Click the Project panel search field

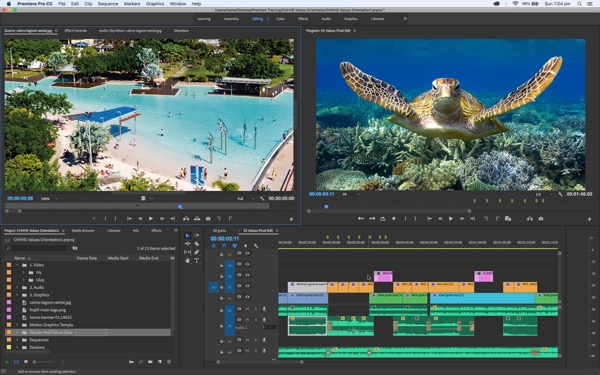(x=37, y=248)
